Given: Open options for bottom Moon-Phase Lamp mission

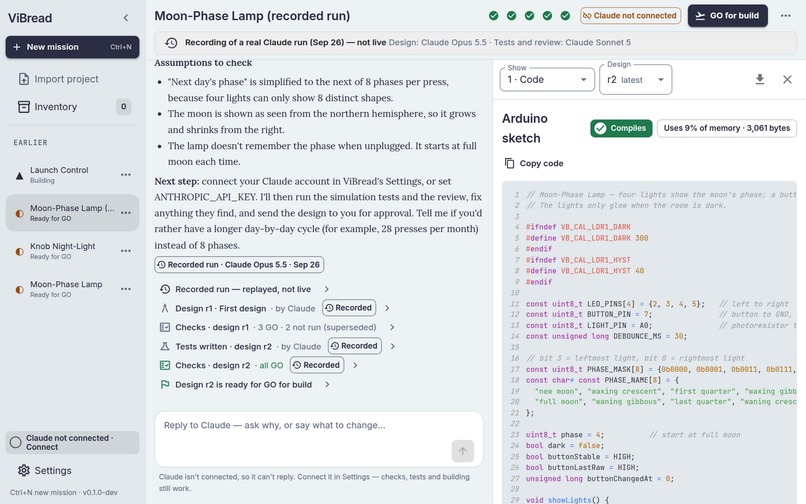Looking at the screenshot, I should pyautogui.click(x=126, y=289).
